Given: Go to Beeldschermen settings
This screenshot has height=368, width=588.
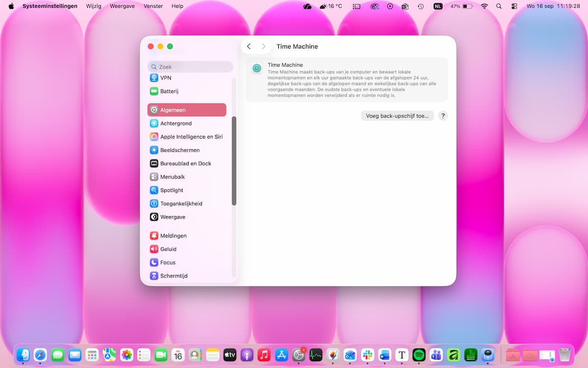Looking at the screenshot, I should 187,150.
